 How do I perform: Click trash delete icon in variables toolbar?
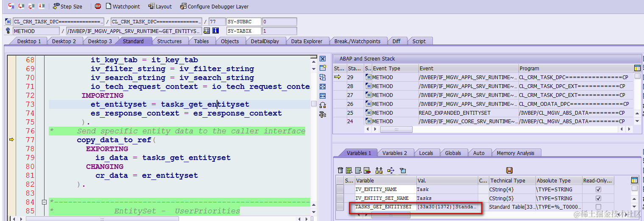coord(340,170)
